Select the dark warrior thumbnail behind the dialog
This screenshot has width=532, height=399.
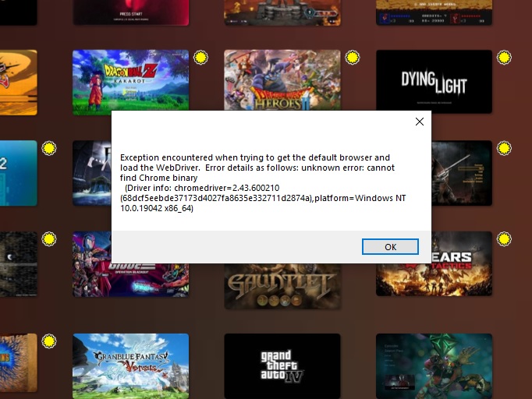point(462,173)
